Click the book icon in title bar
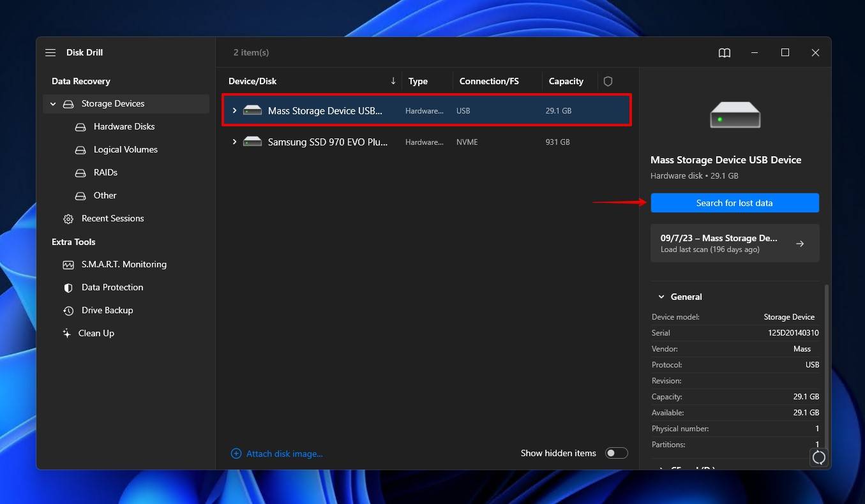 pyautogui.click(x=724, y=53)
